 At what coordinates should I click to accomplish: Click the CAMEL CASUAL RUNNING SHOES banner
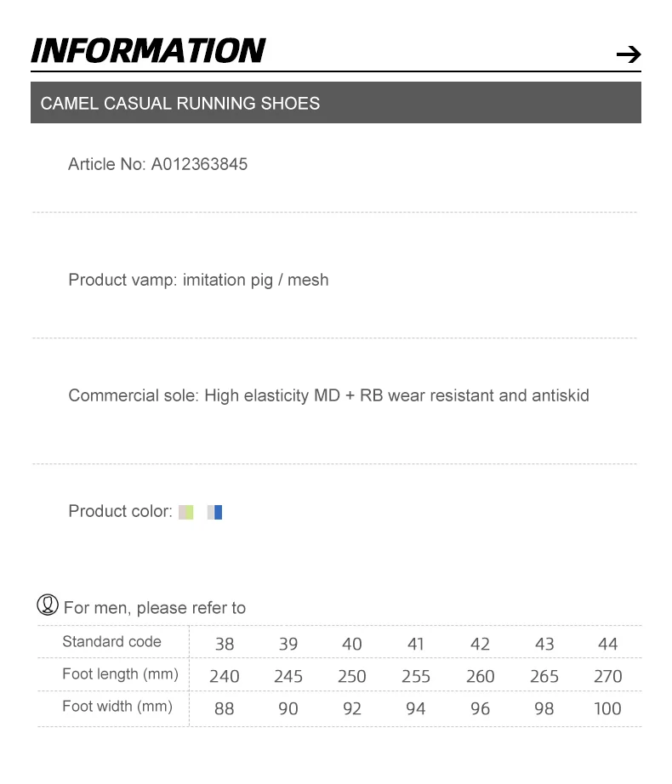click(x=336, y=103)
